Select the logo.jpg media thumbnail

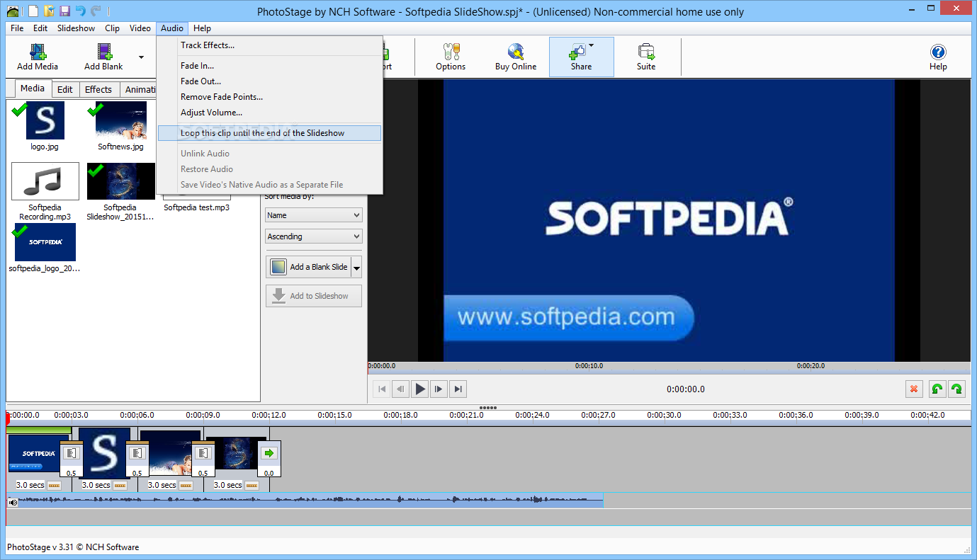[45, 120]
